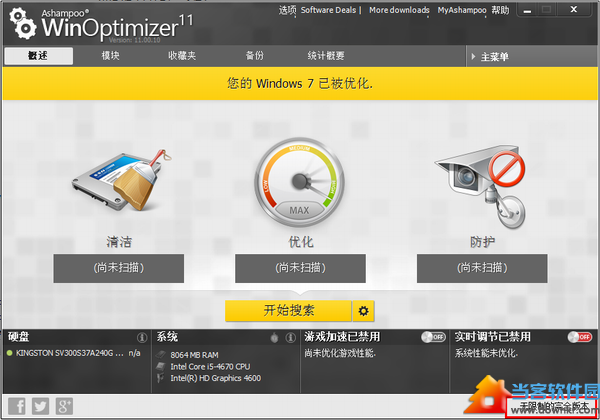The width and height of the screenshot is (600, 420).
Task: Open the 选项 options menu
Action: point(287,10)
